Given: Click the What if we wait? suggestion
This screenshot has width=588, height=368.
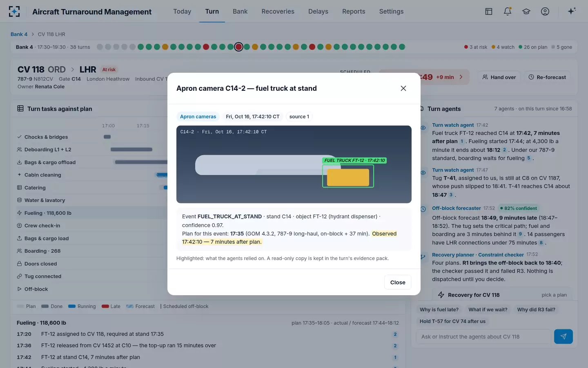Looking at the screenshot, I should (x=488, y=310).
